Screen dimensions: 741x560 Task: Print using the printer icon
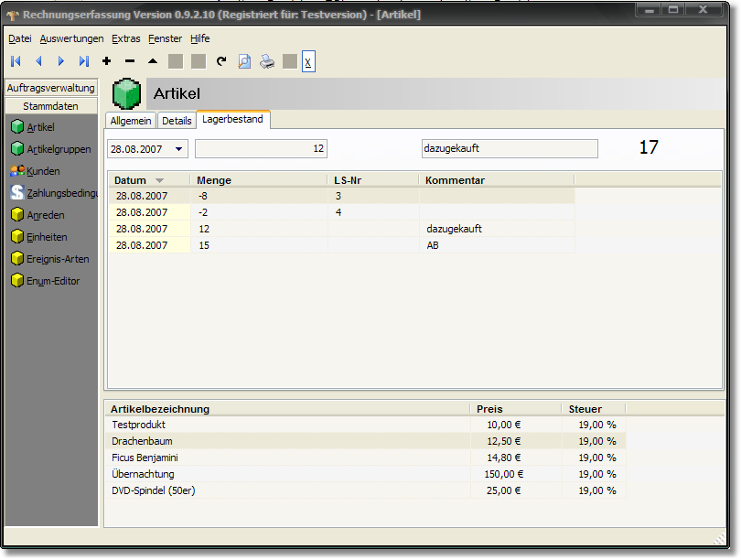pyautogui.click(x=267, y=61)
